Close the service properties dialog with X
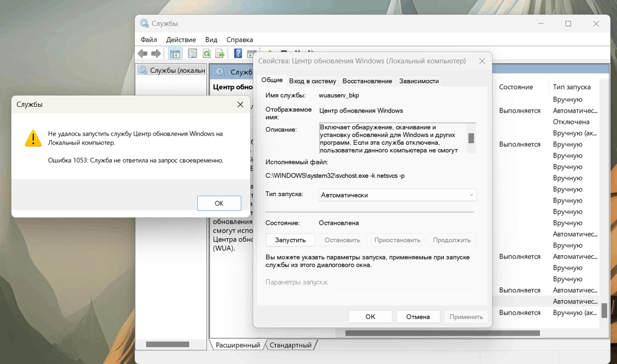Screen dimensions: 617x364 482,61
